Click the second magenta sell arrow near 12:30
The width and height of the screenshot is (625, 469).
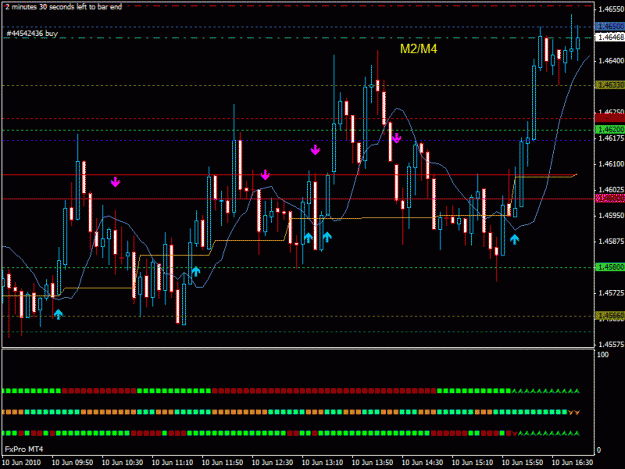pos(265,175)
